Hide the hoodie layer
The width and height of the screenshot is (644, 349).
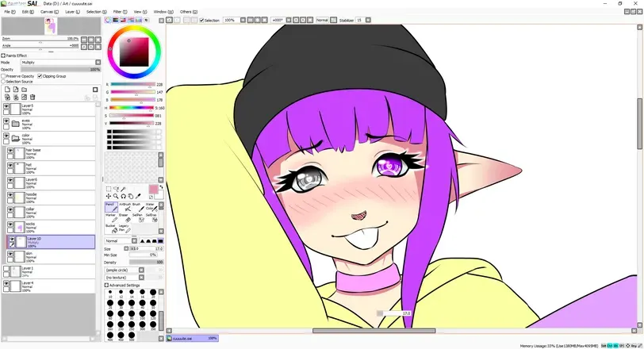(10, 195)
